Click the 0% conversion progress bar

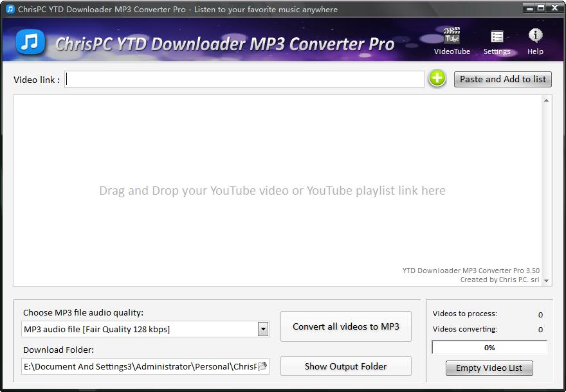[x=489, y=348]
